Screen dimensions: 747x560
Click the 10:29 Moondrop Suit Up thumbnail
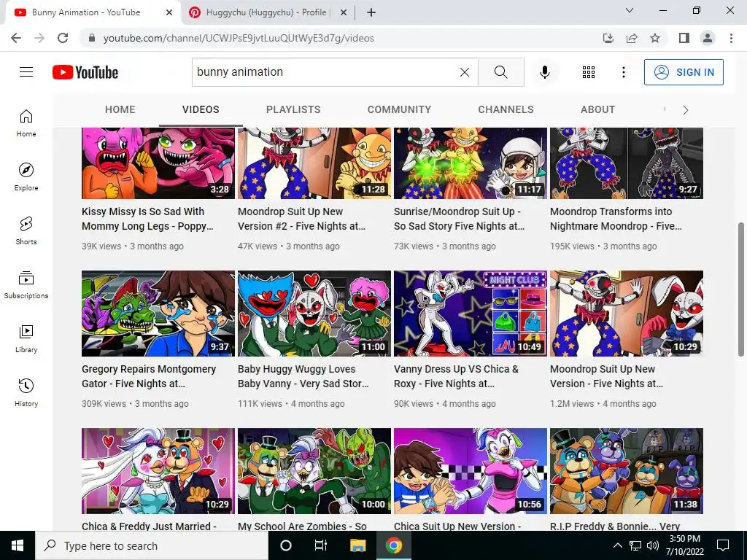pos(627,314)
